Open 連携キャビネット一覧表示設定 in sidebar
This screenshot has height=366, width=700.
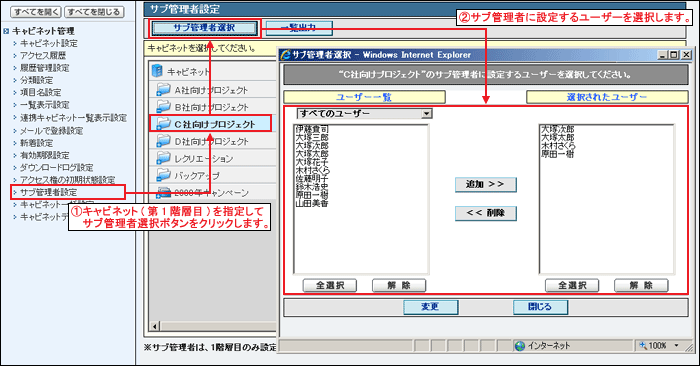tap(73, 118)
